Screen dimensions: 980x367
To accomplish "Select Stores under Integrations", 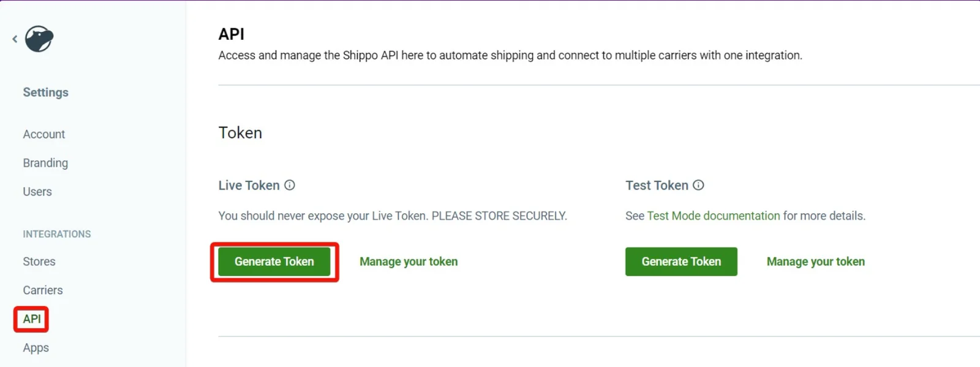I will point(39,262).
